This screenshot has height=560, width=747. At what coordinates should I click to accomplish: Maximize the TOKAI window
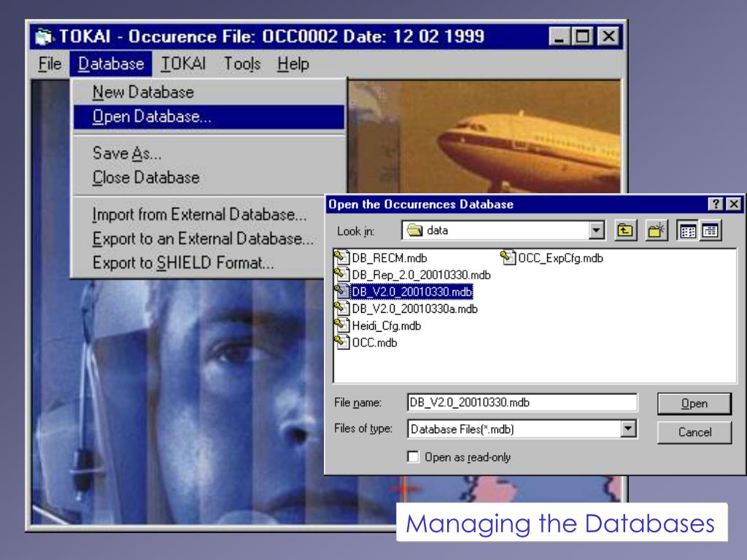582,36
